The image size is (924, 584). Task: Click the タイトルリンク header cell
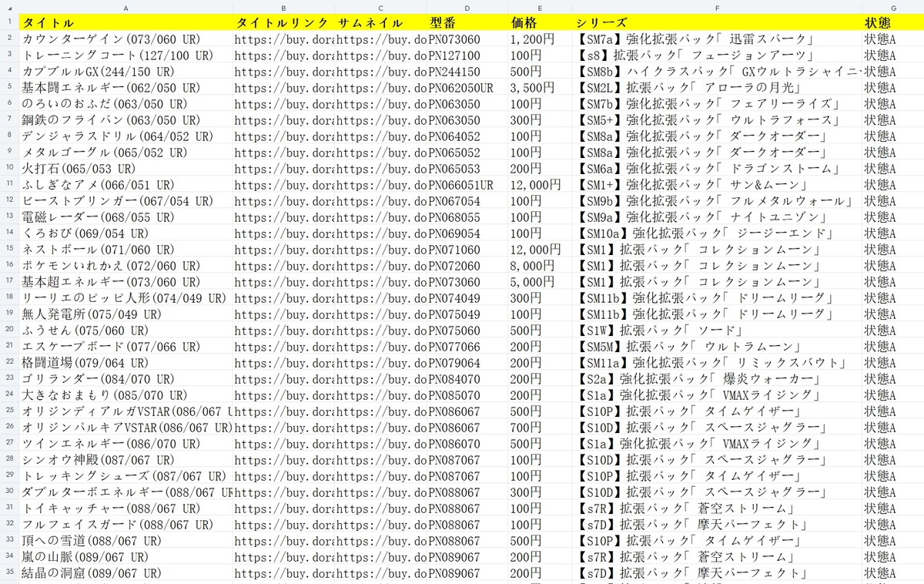coord(283,22)
